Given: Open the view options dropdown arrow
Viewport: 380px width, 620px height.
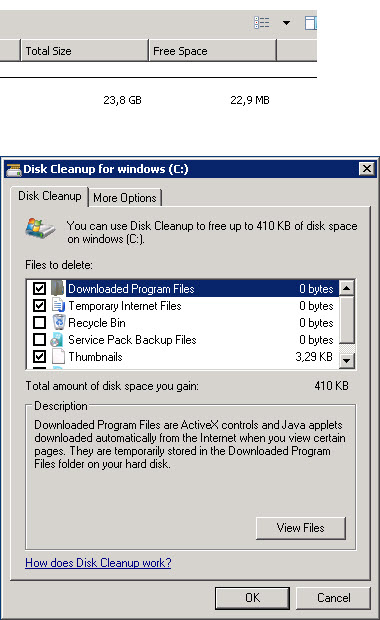Looking at the screenshot, I should click(x=286, y=23).
